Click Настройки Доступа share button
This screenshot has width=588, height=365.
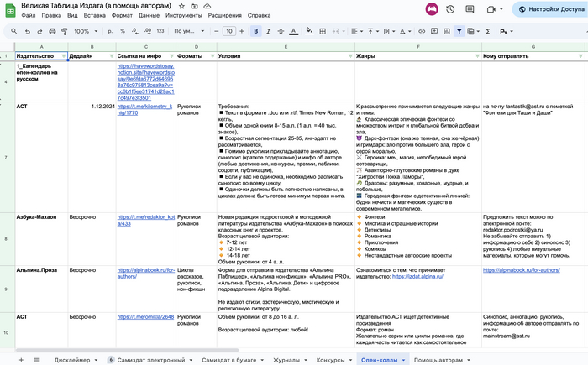pyautogui.click(x=551, y=9)
